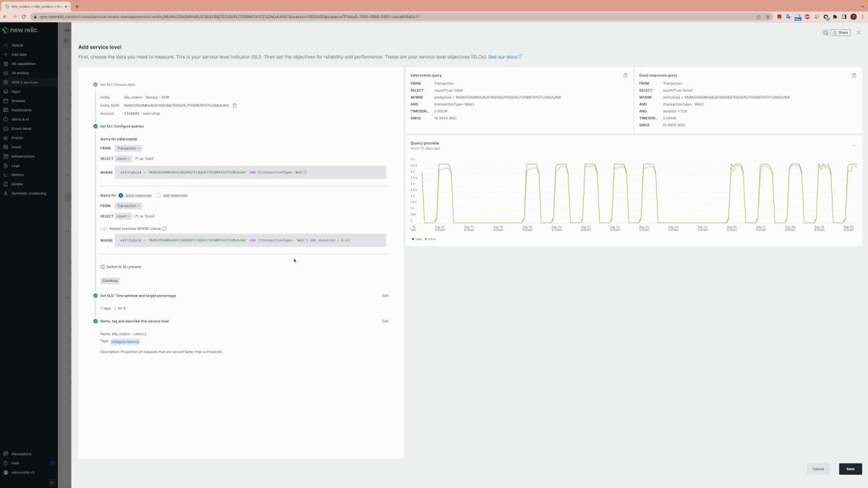Toggle the Valid series in chart legend
The height and width of the screenshot is (488, 868).
(417, 239)
